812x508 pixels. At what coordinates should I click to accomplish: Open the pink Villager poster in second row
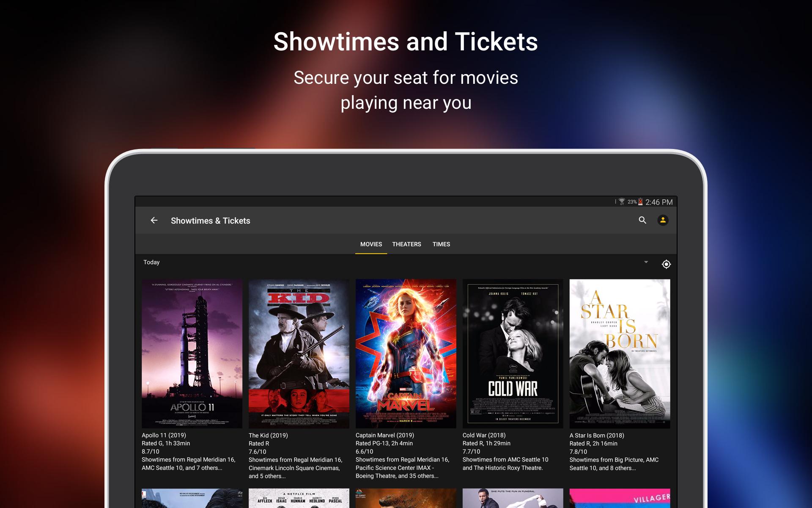(x=620, y=498)
